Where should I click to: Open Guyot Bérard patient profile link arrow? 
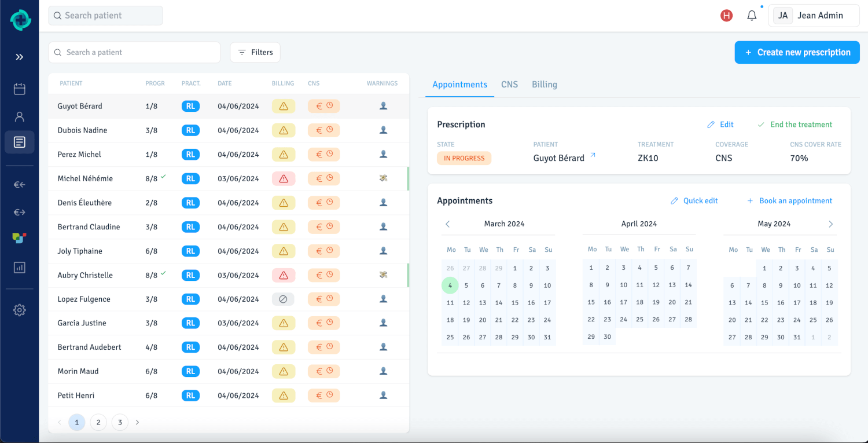coord(593,156)
